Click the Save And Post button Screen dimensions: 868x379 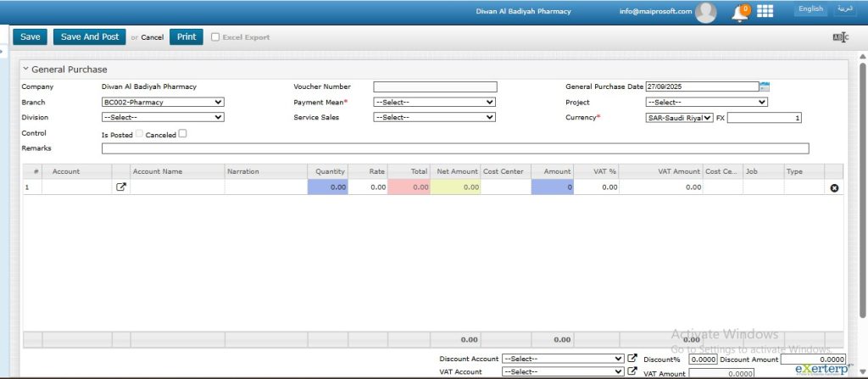pos(89,37)
